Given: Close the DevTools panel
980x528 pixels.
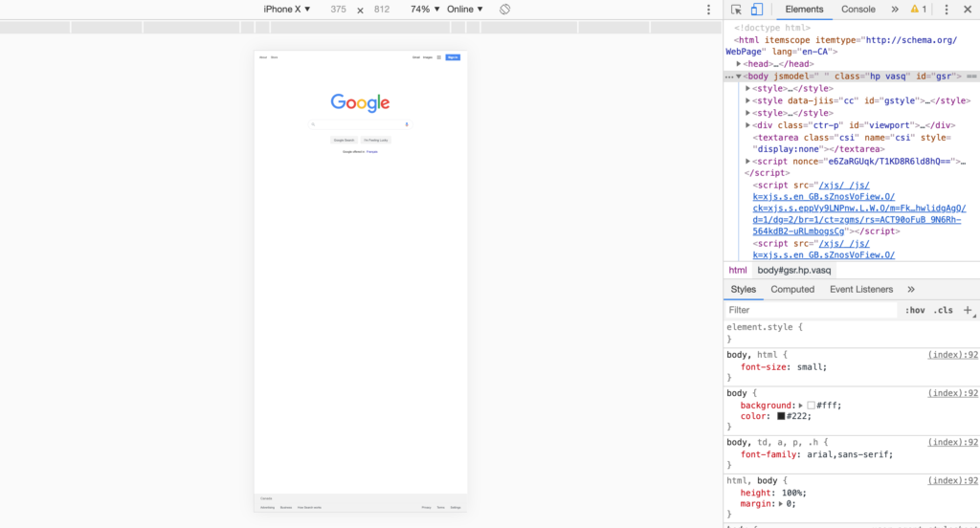Looking at the screenshot, I should [x=968, y=10].
